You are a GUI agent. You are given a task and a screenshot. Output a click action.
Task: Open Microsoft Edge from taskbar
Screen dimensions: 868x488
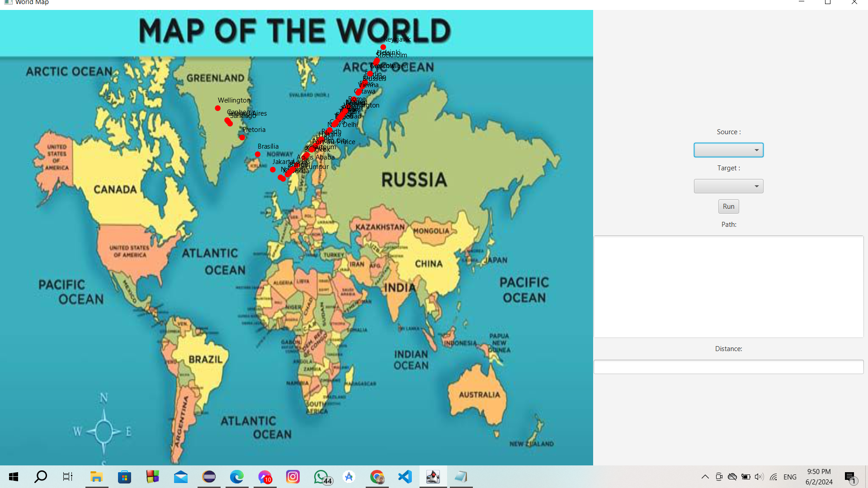[x=237, y=477]
